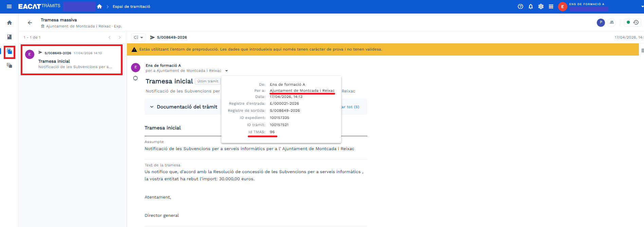Go to next page arrow in list pager
The width and height of the screenshot is (644, 227).
[119, 38]
